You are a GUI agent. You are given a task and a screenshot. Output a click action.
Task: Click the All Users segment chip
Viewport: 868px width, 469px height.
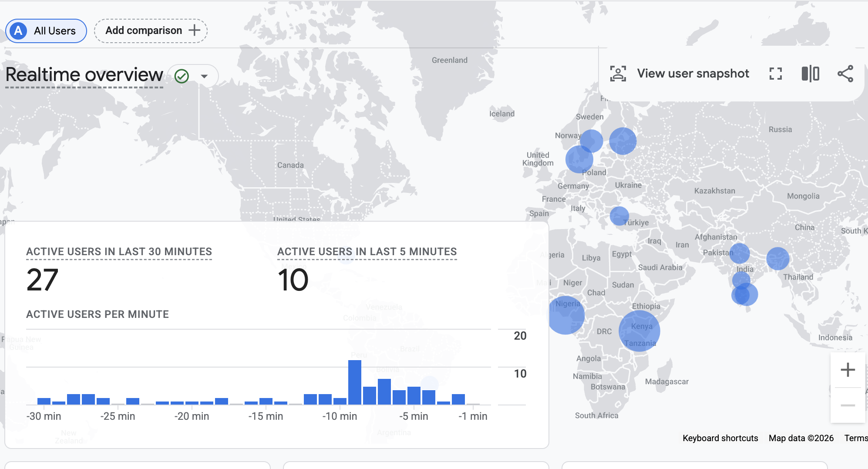tap(46, 31)
